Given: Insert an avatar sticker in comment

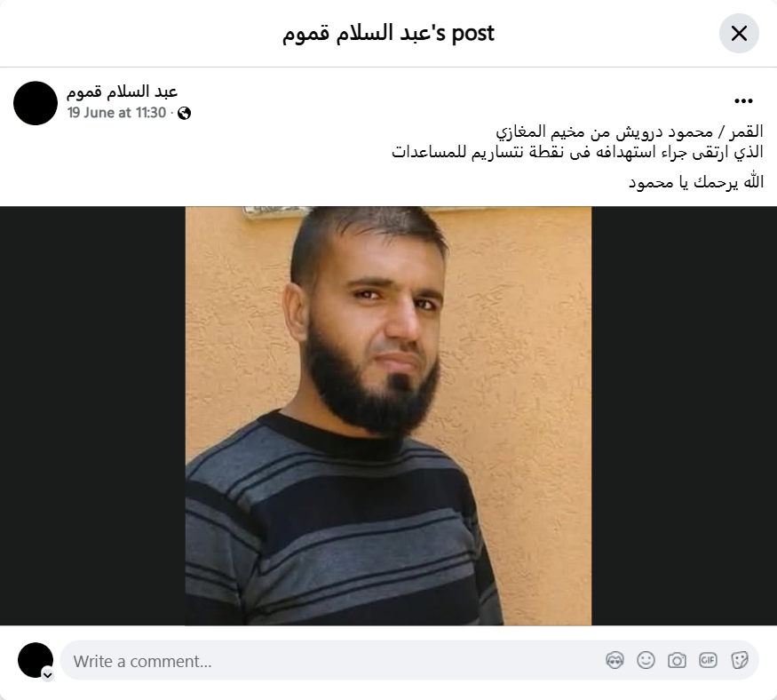Looking at the screenshot, I should point(614,660).
